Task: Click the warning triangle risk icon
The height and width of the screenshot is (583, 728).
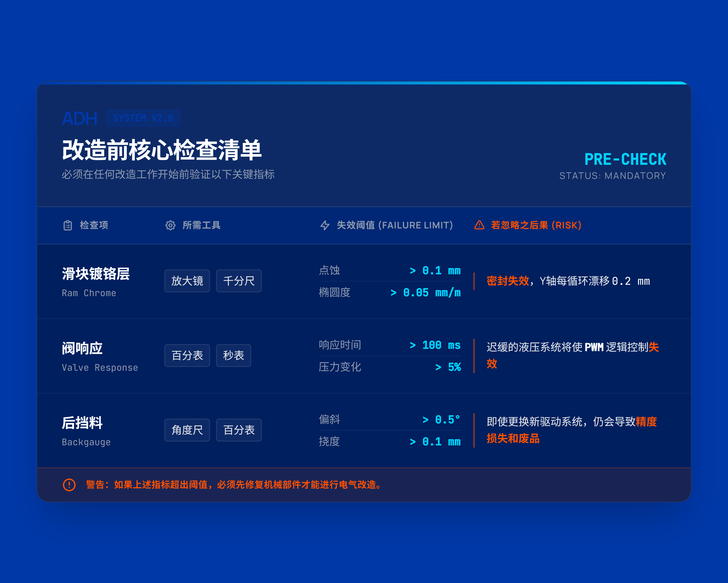Action: point(479,225)
